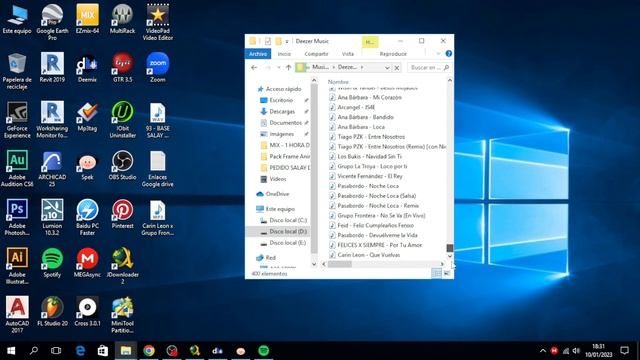Switch to the Vista ribbon tab
The height and width of the screenshot is (360, 640).
coord(348,54)
